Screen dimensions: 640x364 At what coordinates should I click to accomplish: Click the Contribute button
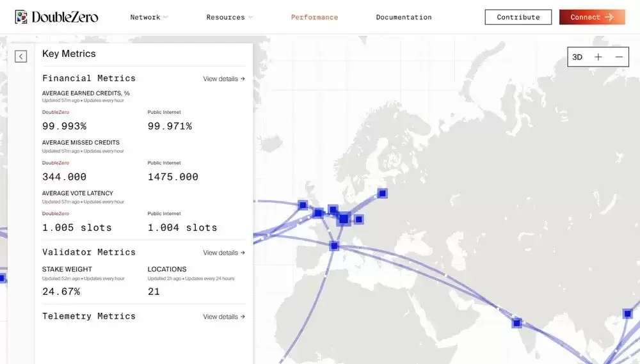[518, 17]
